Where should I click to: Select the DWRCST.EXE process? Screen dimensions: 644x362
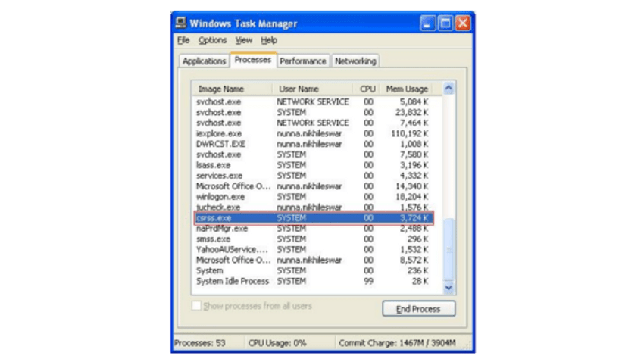pos(313,144)
